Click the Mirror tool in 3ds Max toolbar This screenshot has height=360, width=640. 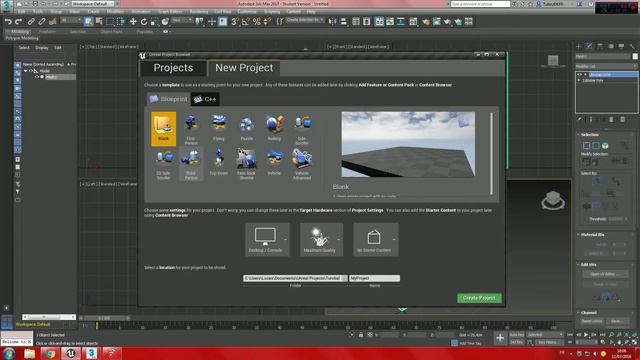(333, 22)
